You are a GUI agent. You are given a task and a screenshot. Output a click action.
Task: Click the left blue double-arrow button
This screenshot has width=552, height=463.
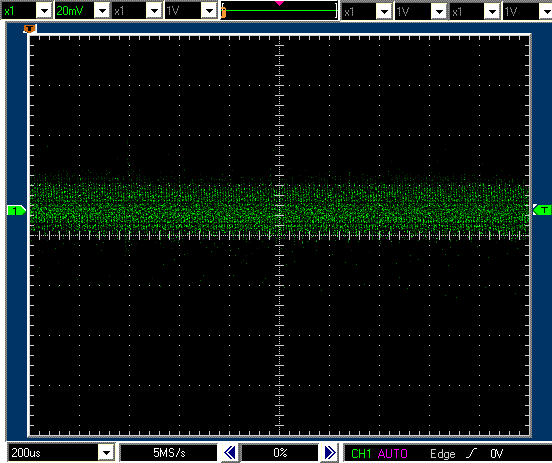[230, 452]
